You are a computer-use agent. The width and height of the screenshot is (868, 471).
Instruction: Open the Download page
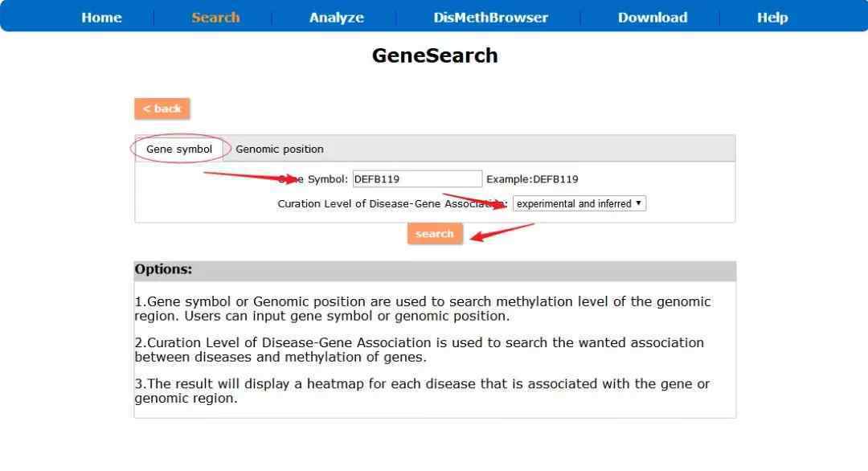[x=652, y=18]
